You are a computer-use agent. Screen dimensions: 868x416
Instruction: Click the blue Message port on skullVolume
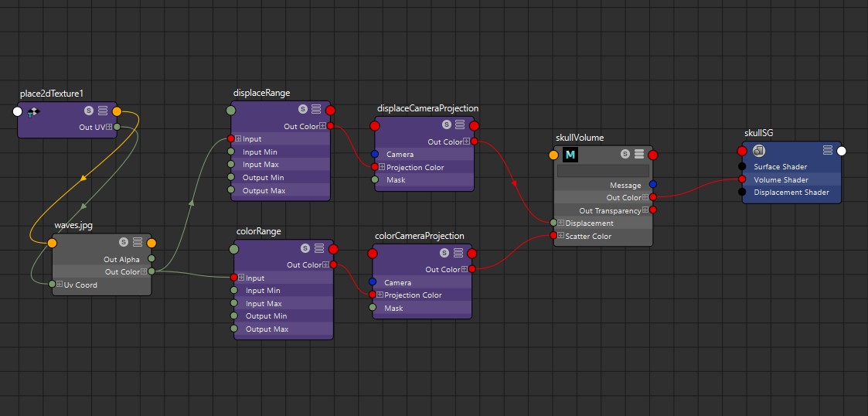tap(653, 185)
